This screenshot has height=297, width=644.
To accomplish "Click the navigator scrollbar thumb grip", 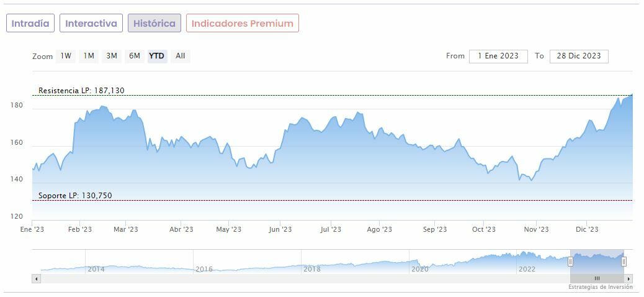I will [x=597, y=278].
